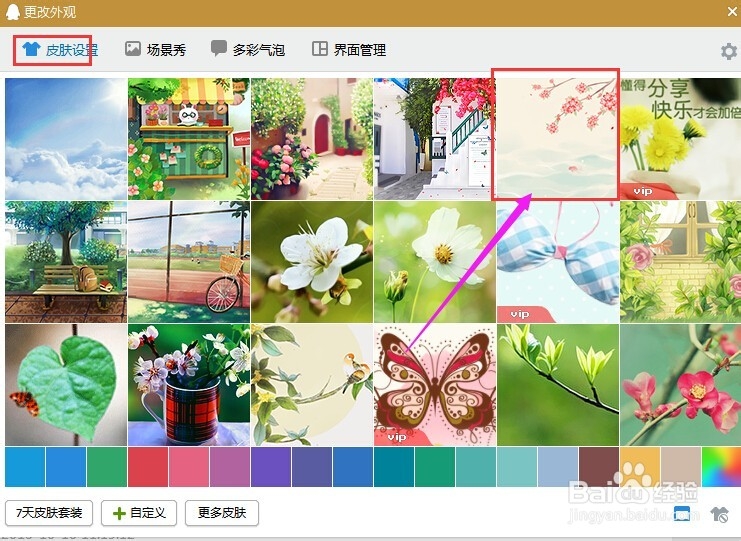Select the garden alley red door skin
Screen dimensions: 741x541
pyautogui.click(x=312, y=139)
